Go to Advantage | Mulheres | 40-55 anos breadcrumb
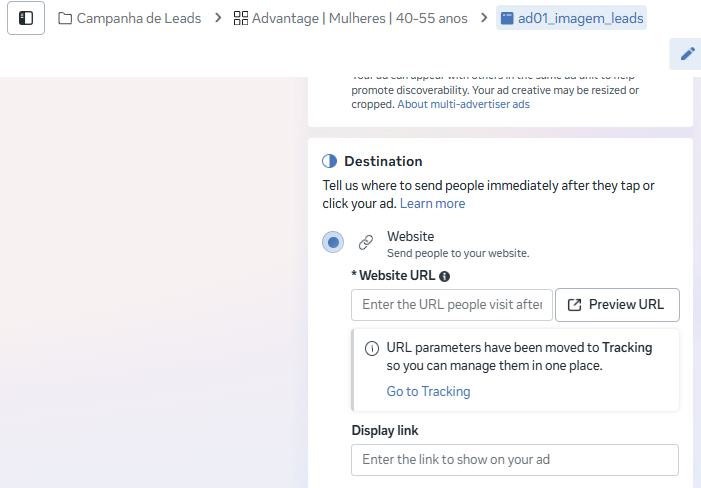 (359, 18)
